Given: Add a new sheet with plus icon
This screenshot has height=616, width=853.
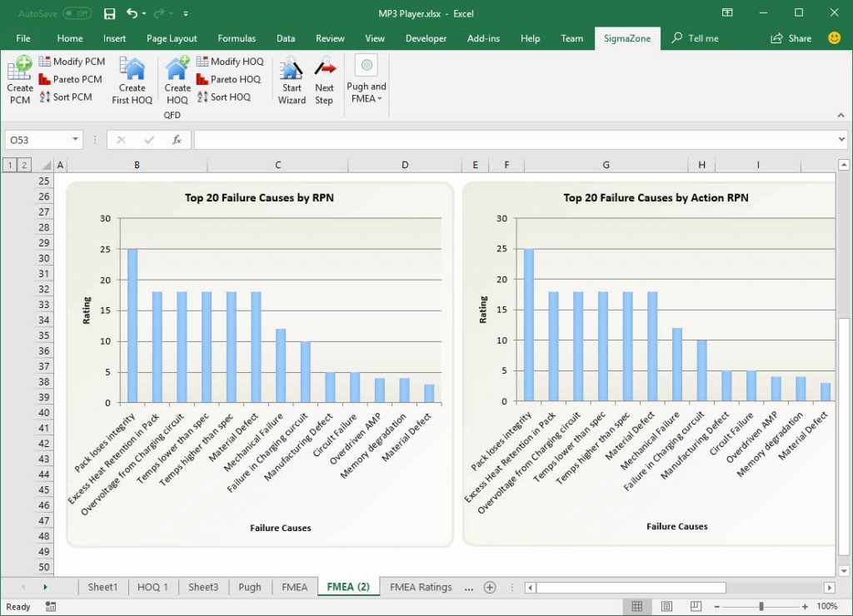Looking at the screenshot, I should click(490, 587).
